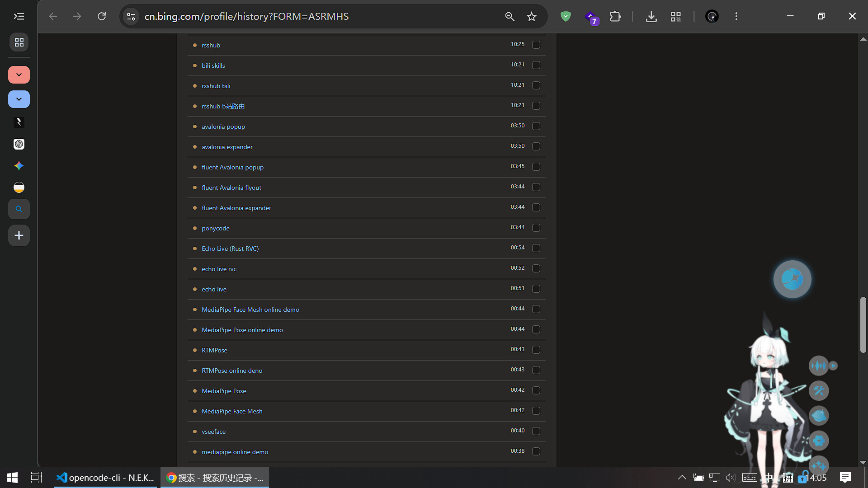Go back to previous page

(x=53, y=16)
